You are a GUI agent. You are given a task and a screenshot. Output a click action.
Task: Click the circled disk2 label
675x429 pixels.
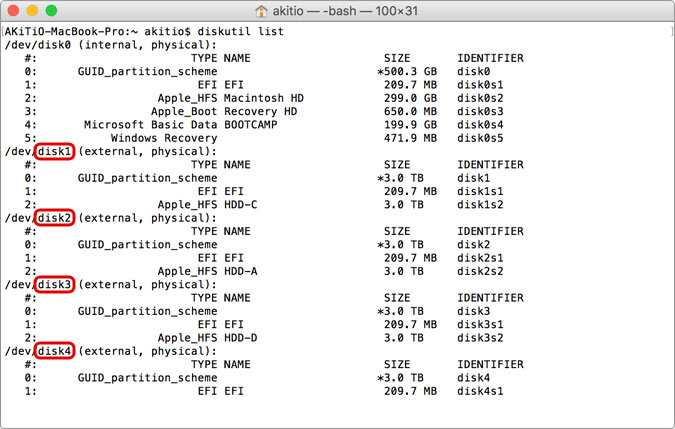pos(56,217)
